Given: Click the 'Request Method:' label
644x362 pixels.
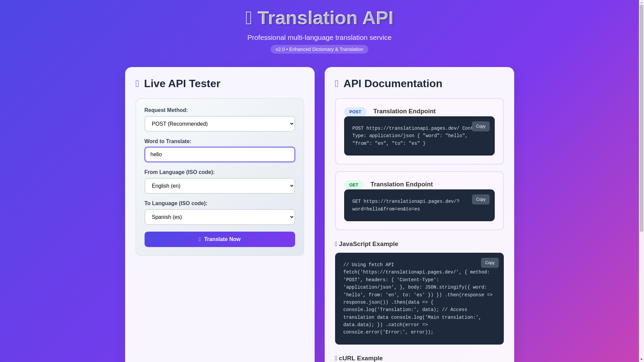Looking at the screenshot, I should pos(166,110).
